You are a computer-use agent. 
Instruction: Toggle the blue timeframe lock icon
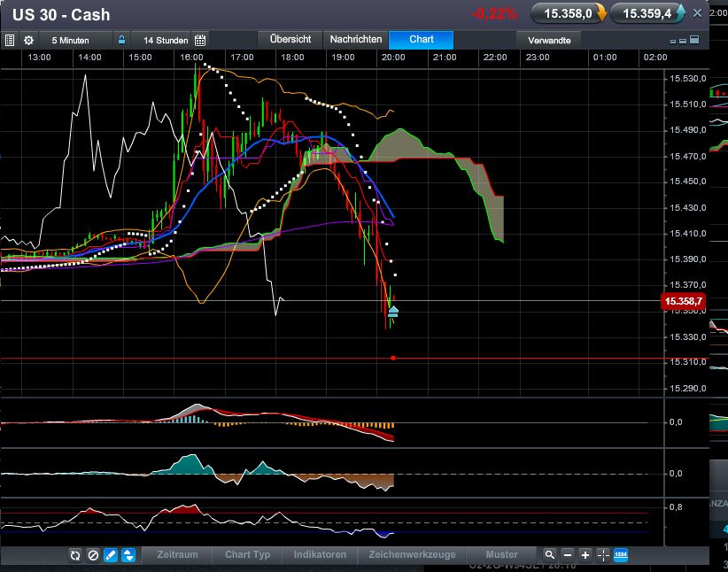pos(121,40)
